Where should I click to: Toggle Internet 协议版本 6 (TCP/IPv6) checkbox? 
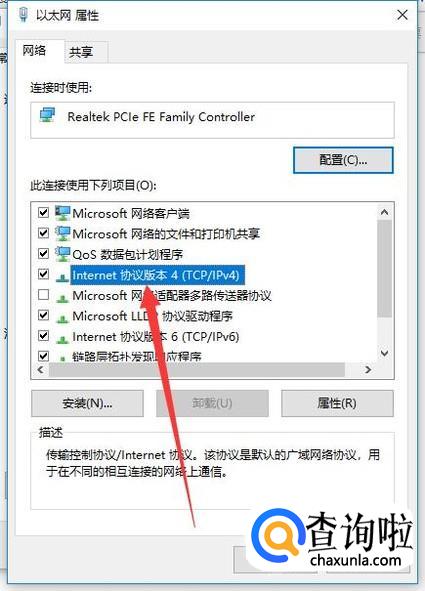tap(44, 335)
